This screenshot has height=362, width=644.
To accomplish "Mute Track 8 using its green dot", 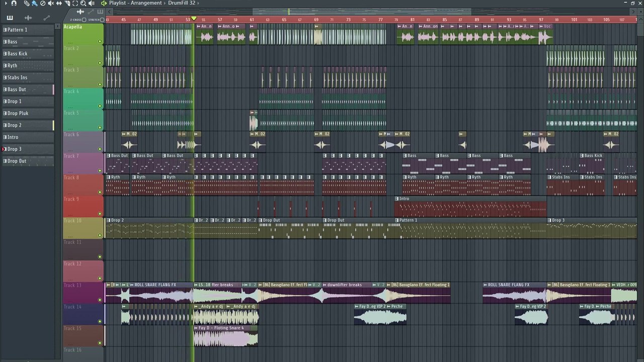I will point(100,192).
